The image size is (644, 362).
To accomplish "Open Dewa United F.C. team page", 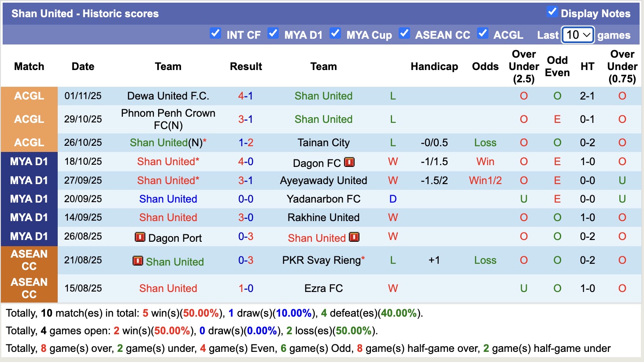I will [x=168, y=96].
